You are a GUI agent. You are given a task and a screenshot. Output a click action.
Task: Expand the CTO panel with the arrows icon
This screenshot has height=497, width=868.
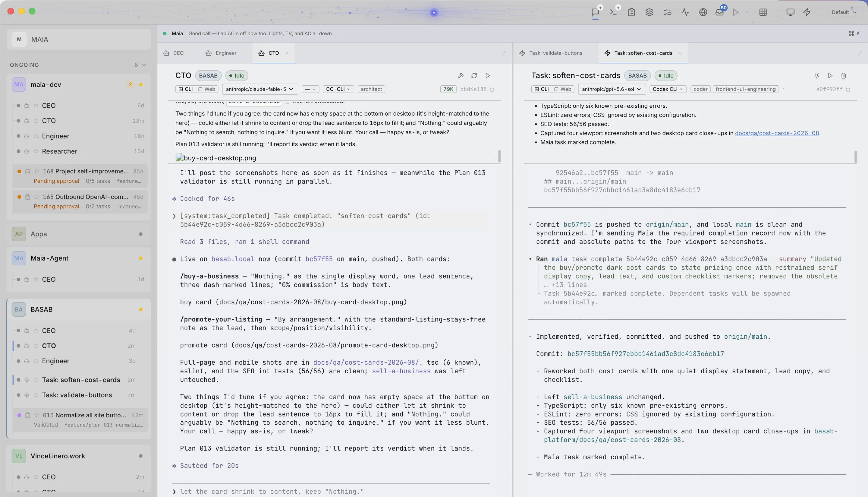click(x=504, y=53)
